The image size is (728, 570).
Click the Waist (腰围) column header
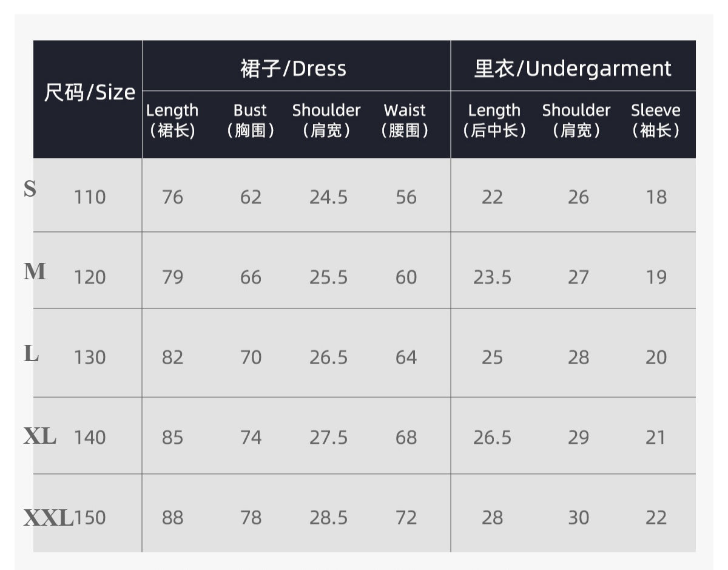[405, 120]
